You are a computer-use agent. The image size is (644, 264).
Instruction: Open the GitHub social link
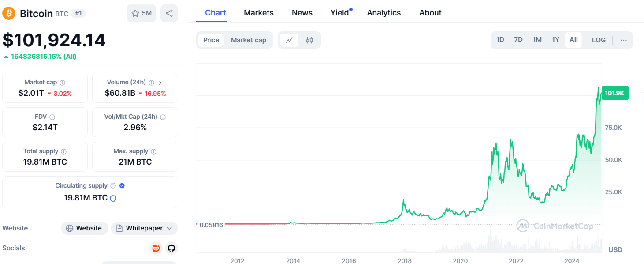pyautogui.click(x=171, y=248)
